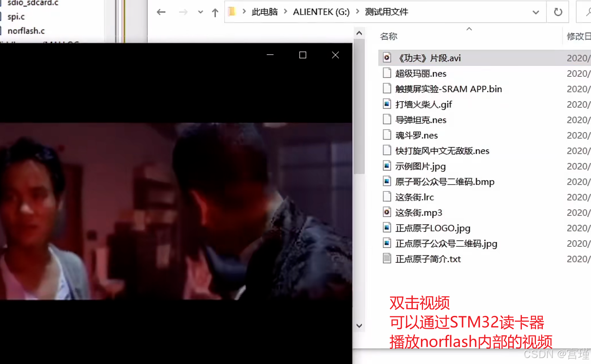
Task: Click file name 魂斗罗.nes
Action: click(417, 135)
